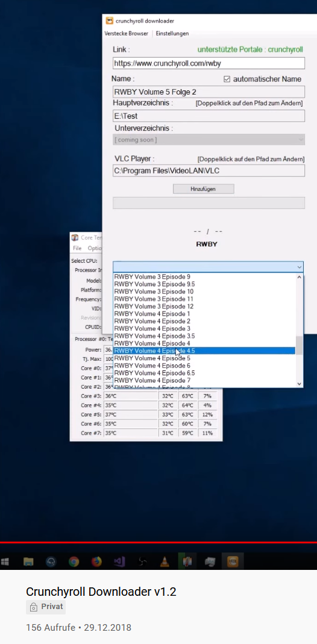Open Visual Studio from the taskbar

[x=119, y=561]
